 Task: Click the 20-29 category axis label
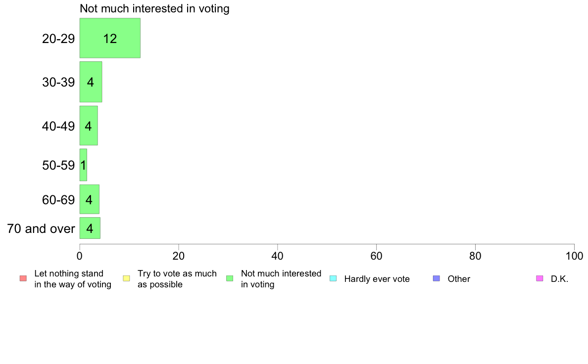point(58,38)
